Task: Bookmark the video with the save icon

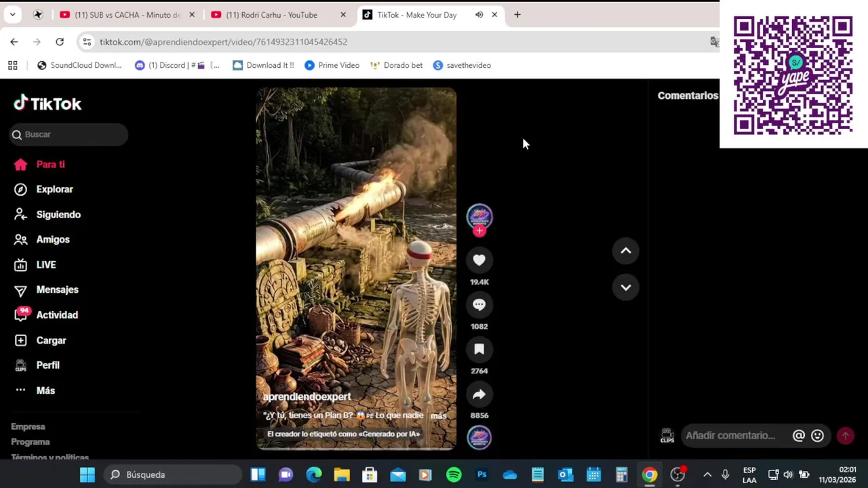Action: point(479,350)
